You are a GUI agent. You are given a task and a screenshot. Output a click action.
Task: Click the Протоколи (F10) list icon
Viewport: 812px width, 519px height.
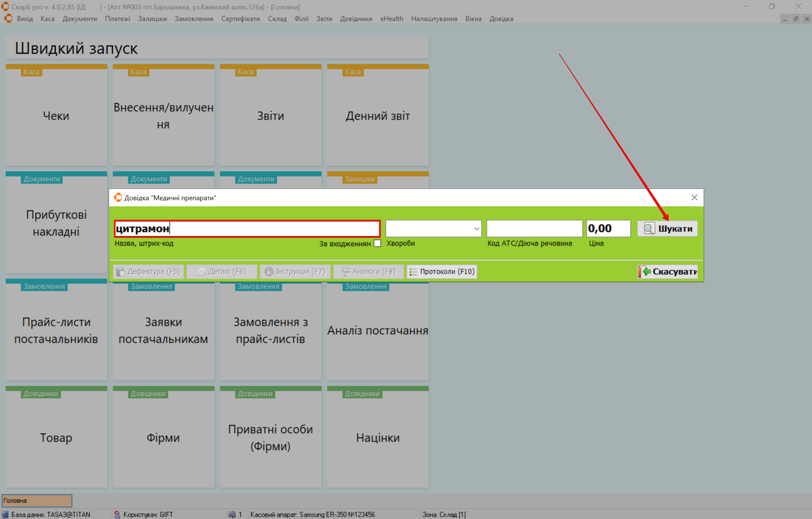(x=413, y=272)
